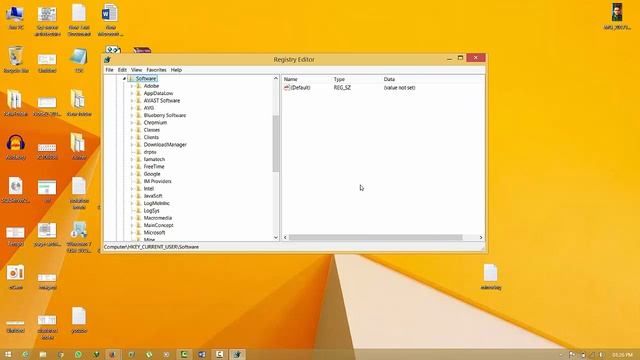Select the LogSys key
This screenshot has width=640, height=360.
pyautogui.click(x=151, y=211)
